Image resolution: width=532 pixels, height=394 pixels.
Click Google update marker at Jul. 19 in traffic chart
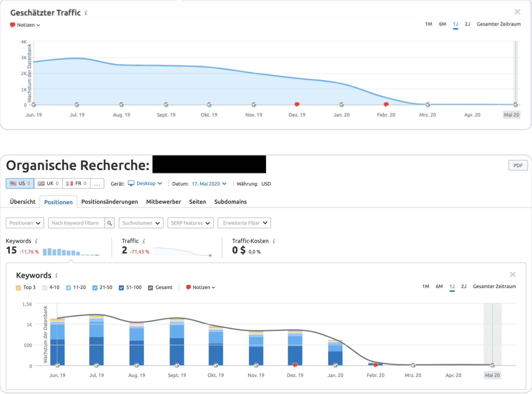pyautogui.click(x=77, y=105)
